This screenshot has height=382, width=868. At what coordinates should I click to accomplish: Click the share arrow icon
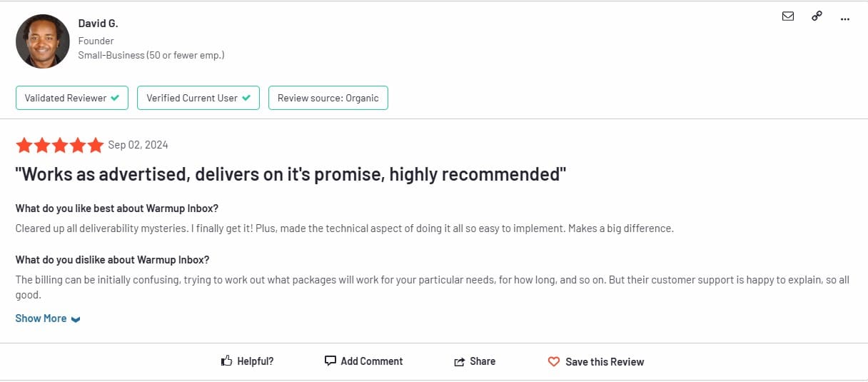coord(460,362)
